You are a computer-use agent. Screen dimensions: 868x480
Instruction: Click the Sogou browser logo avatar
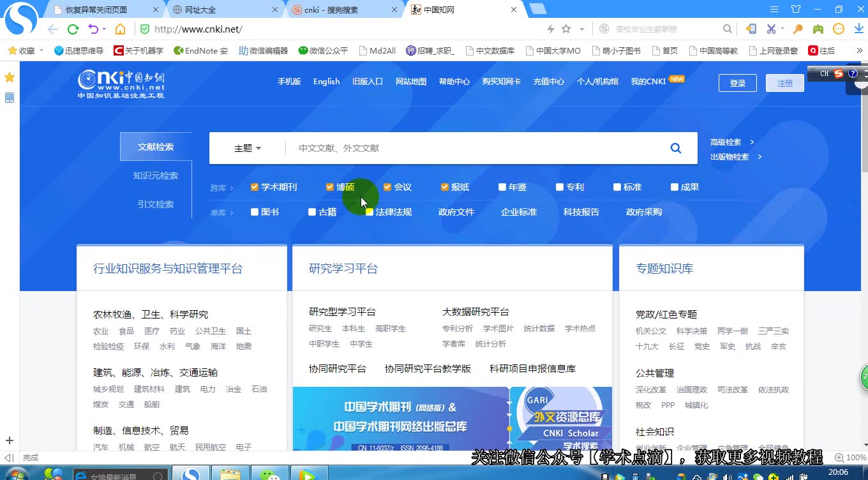pos(21,19)
